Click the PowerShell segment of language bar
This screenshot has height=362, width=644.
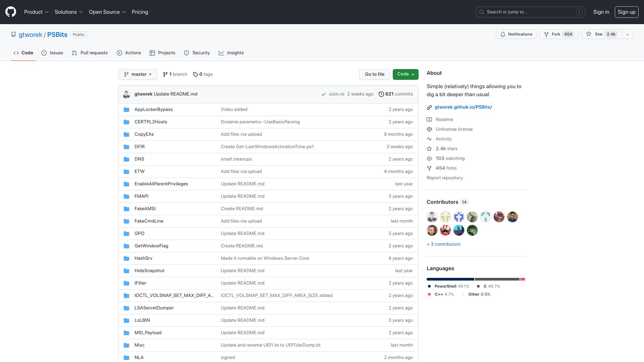pyautogui.click(x=450, y=279)
